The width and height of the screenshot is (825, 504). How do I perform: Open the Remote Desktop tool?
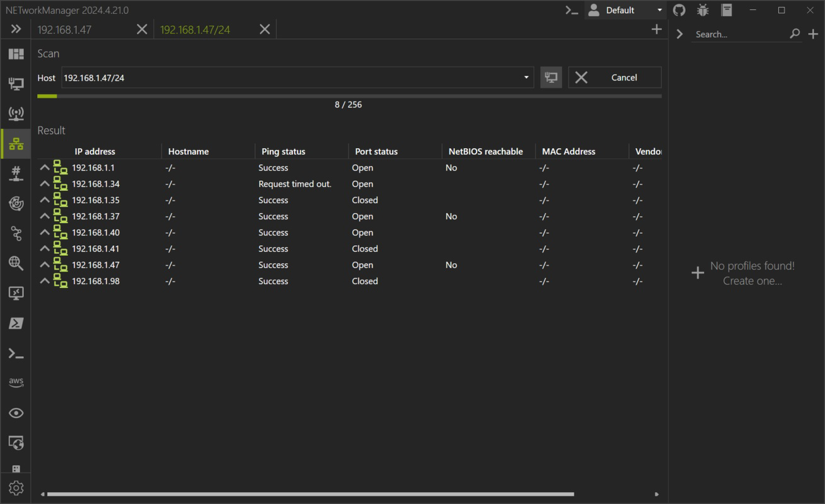tap(16, 293)
